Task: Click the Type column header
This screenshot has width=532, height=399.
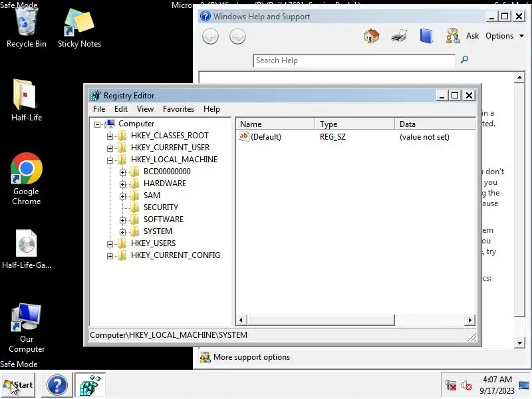Action: point(355,124)
